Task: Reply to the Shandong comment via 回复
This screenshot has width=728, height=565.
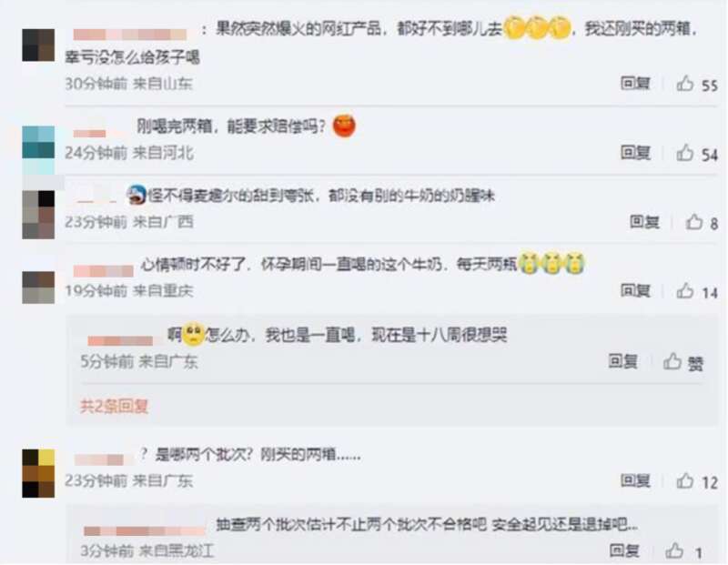Action: tap(635, 84)
